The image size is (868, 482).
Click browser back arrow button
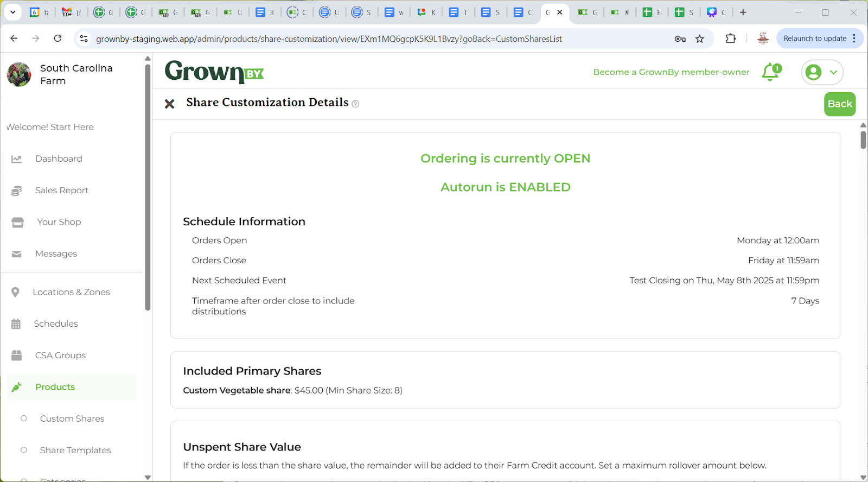(x=14, y=39)
